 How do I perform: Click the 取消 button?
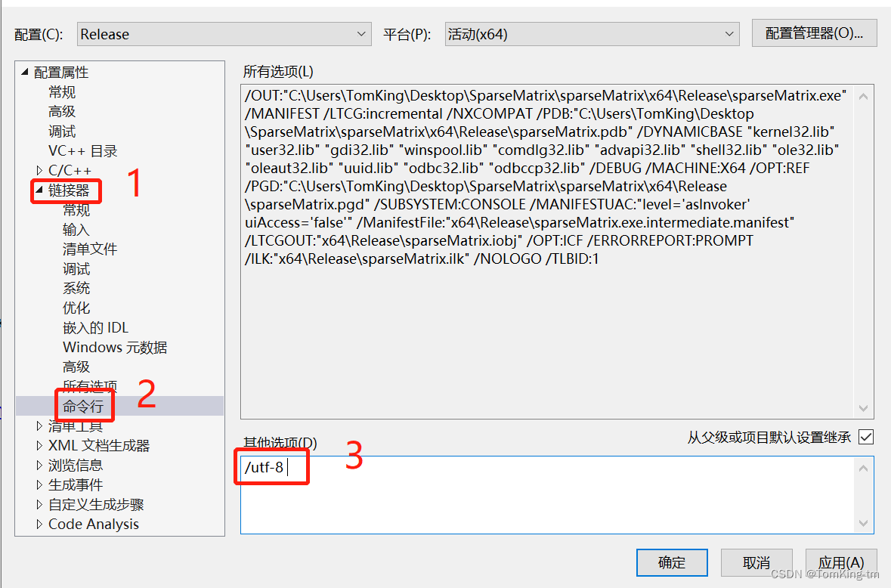click(x=756, y=562)
